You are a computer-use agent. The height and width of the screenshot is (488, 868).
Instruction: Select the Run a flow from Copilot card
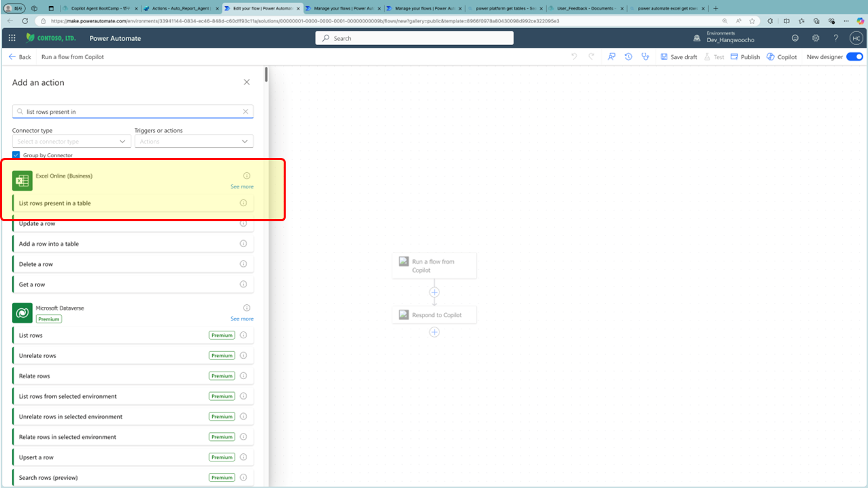pos(434,265)
